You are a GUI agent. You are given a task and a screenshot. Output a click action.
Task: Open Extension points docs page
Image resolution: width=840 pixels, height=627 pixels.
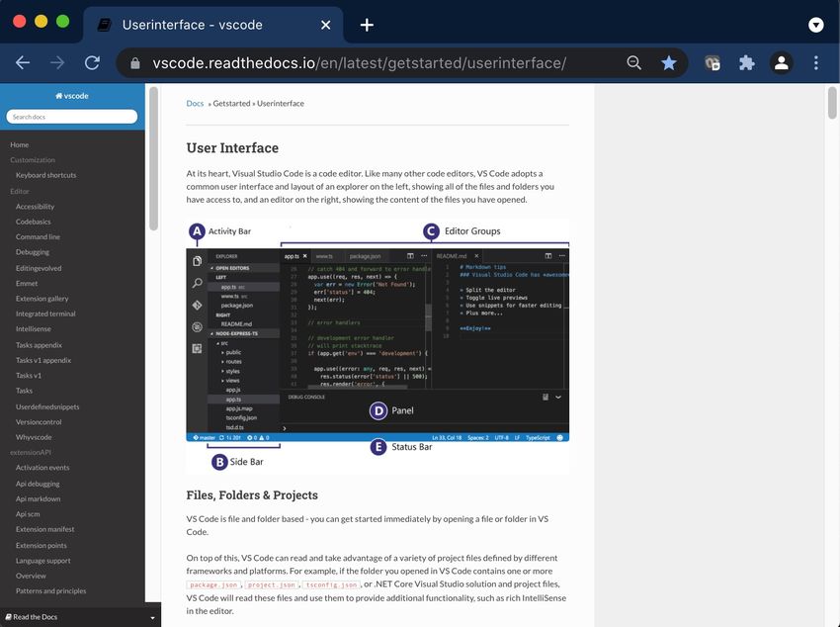[x=42, y=545]
